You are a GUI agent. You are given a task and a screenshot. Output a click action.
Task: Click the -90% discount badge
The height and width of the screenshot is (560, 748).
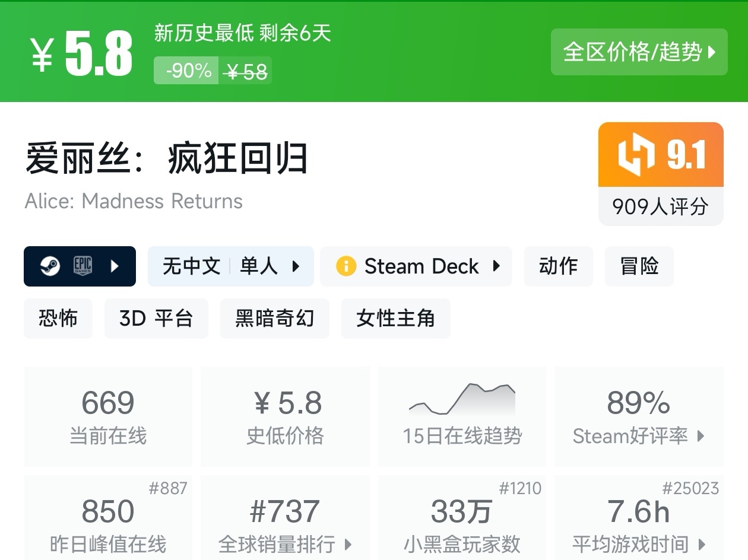(186, 71)
